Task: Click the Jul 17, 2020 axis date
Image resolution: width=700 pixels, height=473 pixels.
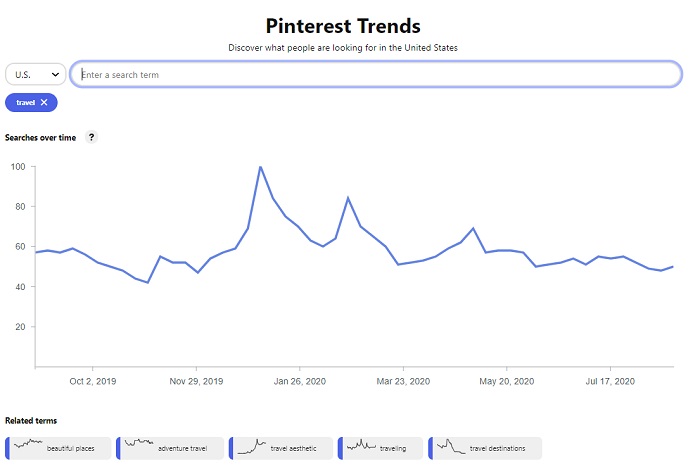Action: 610,381
